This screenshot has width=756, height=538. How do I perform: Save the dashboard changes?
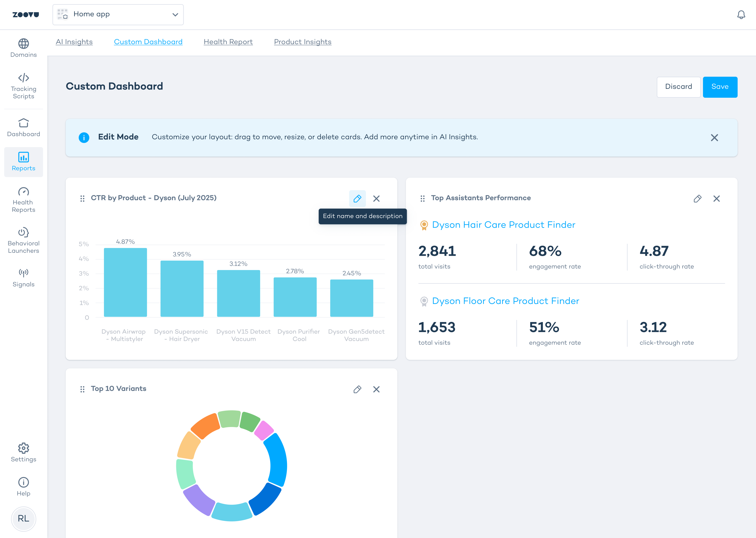tap(720, 87)
